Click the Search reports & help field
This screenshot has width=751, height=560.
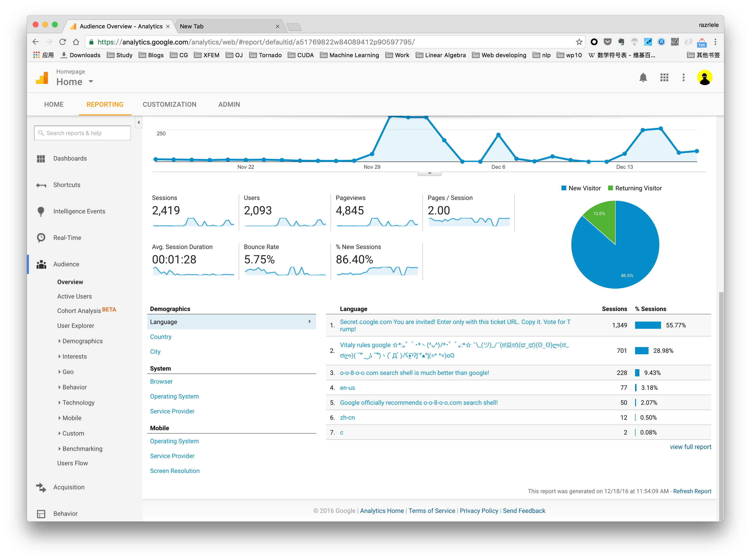[83, 133]
